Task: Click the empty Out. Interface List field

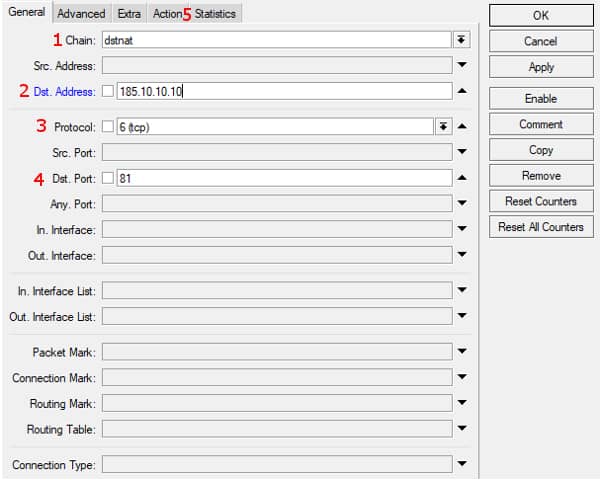Action: (x=277, y=316)
